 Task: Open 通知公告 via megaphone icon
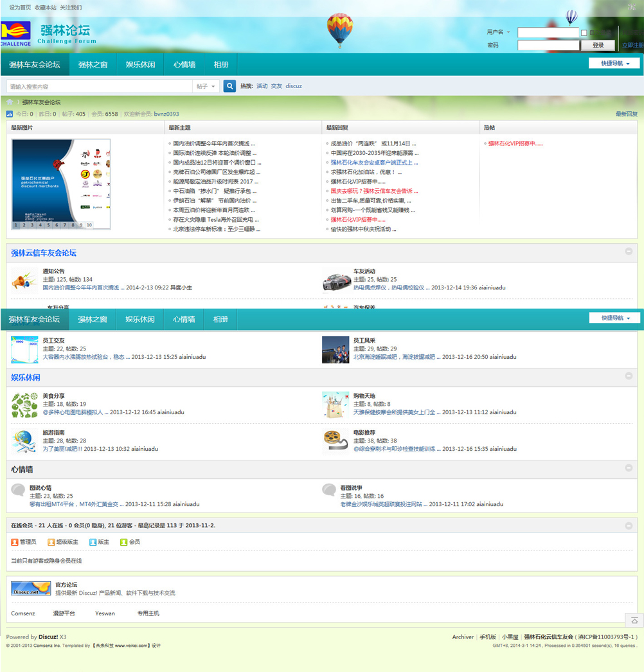coord(24,280)
